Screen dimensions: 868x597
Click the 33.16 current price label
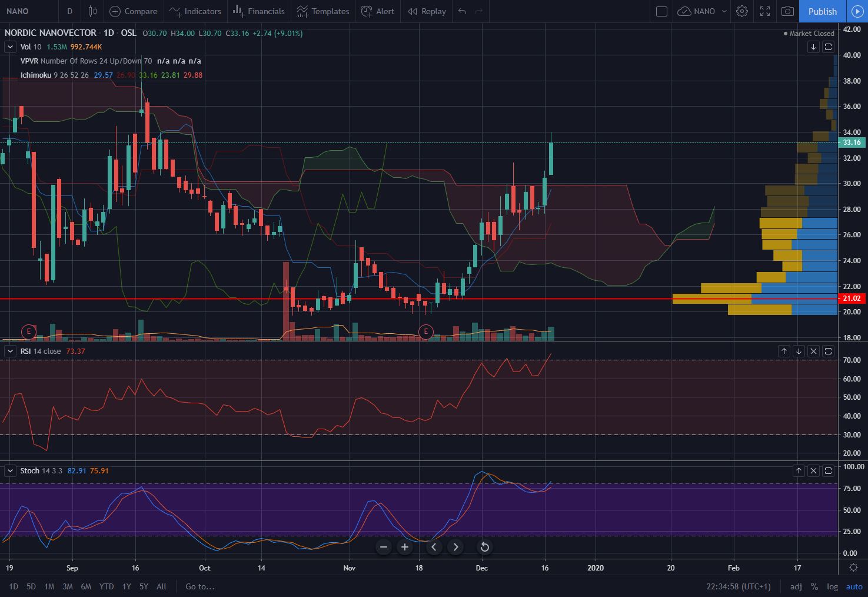[852, 142]
